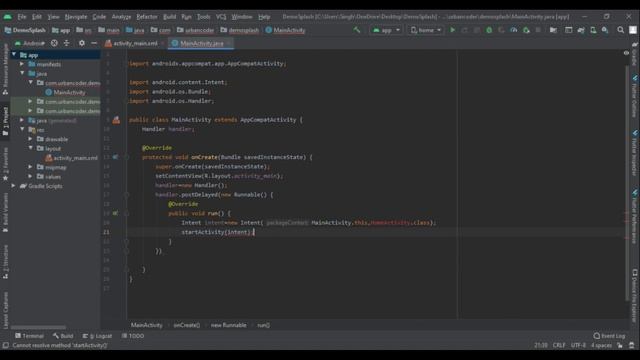Screen dimensions: 640x360
Task: Toggle the Resource Manager side tab
Action: click(x=5, y=69)
